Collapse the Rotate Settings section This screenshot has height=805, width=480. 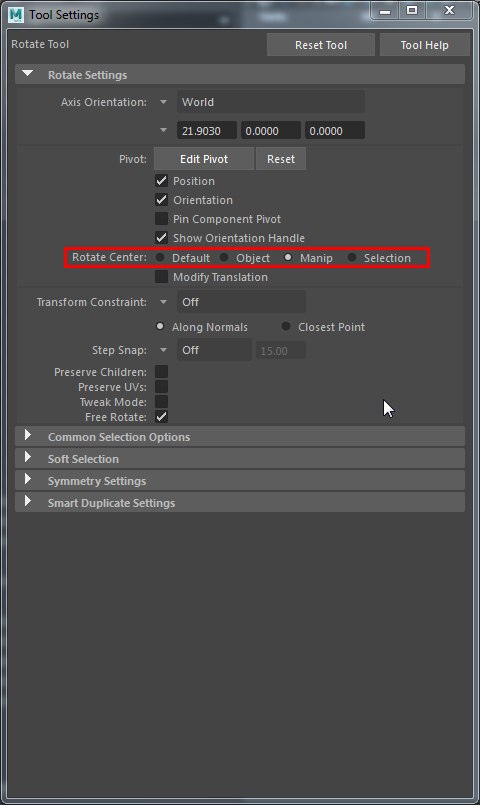[28, 74]
